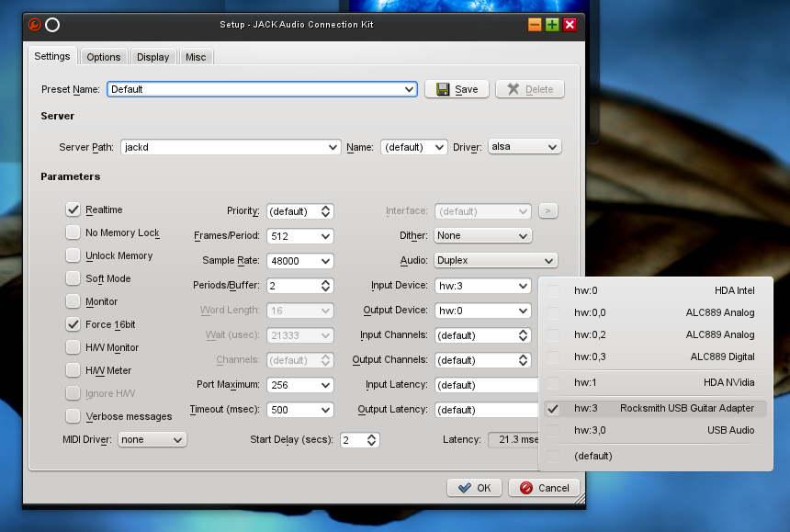This screenshot has width=790, height=532.
Task: Maximize the JACK Setup window
Action: (552, 25)
